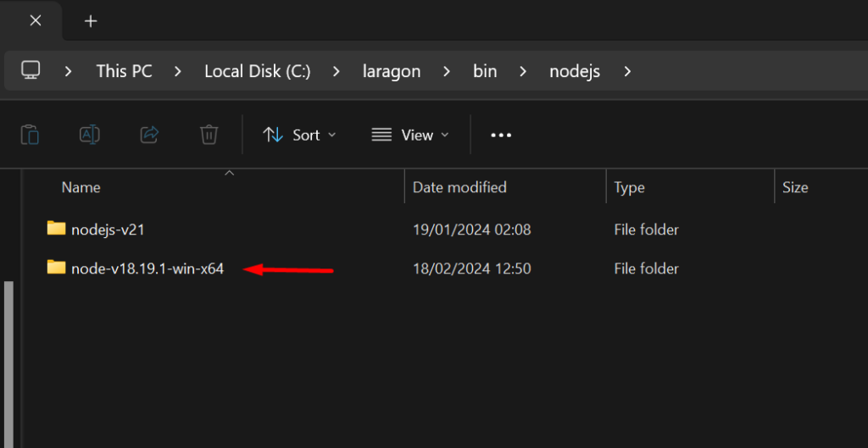Click the Share icon in toolbar

click(149, 135)
